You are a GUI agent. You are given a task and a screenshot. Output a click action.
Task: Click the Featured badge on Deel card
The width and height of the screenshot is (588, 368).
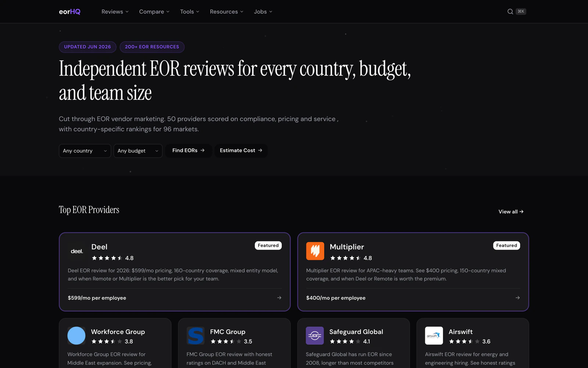[x=268, y=245]
